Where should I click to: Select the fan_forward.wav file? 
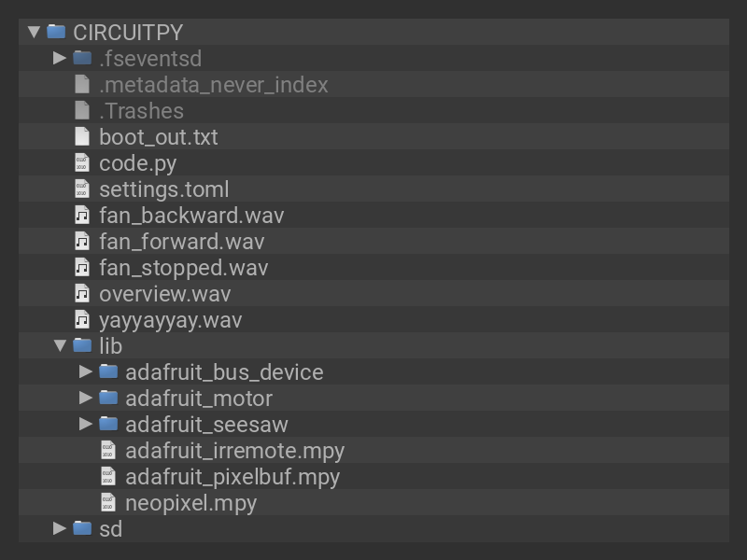[x=181, y=241]
